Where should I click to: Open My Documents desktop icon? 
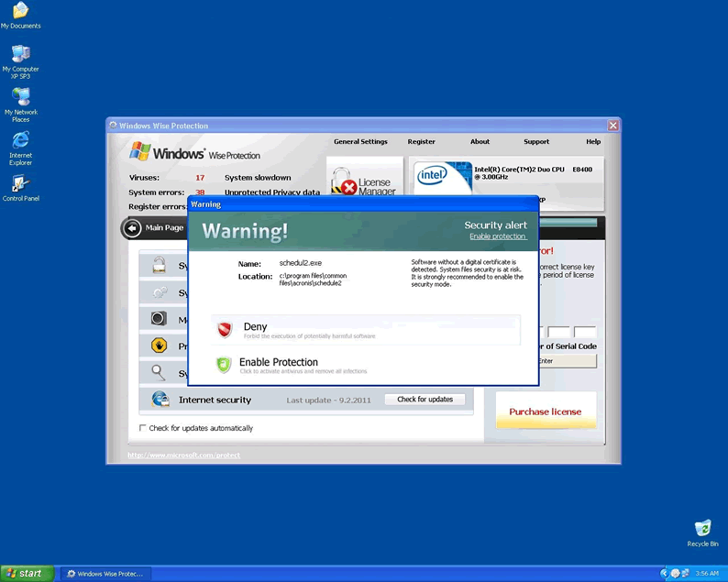[x=20, y=11]
